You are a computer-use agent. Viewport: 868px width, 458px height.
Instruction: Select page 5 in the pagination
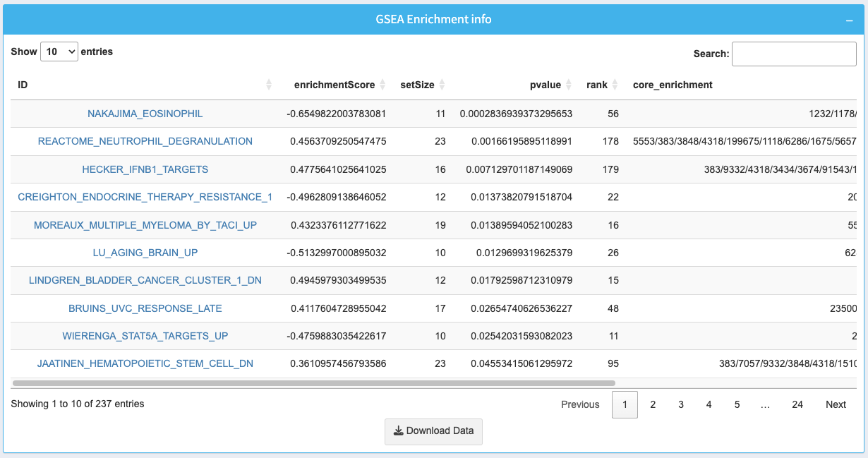point(737,404)
